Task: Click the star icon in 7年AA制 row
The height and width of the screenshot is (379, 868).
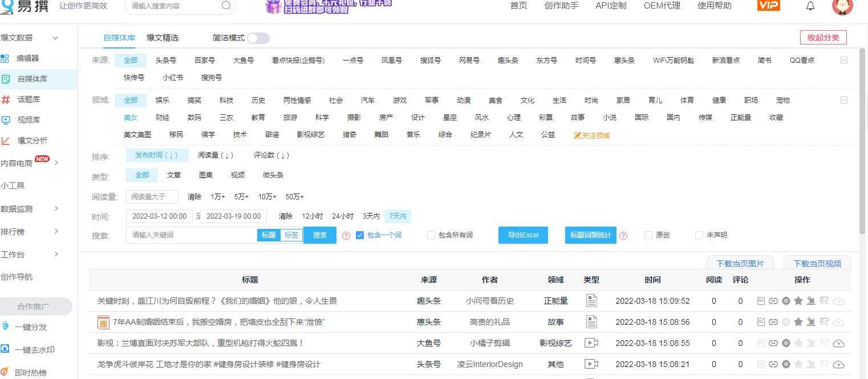Action: pyautogui.click(x=798, y=322)
